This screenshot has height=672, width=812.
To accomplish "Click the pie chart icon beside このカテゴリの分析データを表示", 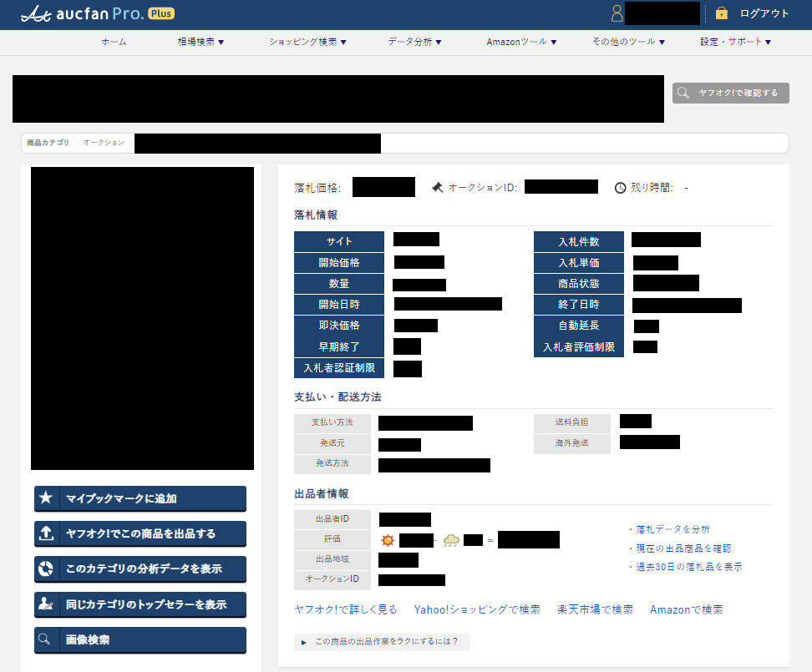I will tap(46, 568).
